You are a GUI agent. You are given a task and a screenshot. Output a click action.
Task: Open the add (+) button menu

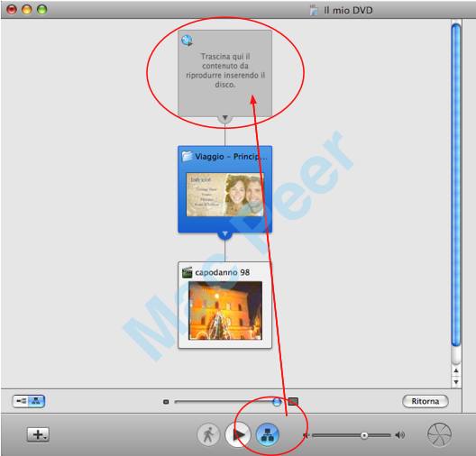[x=38, y=434]
